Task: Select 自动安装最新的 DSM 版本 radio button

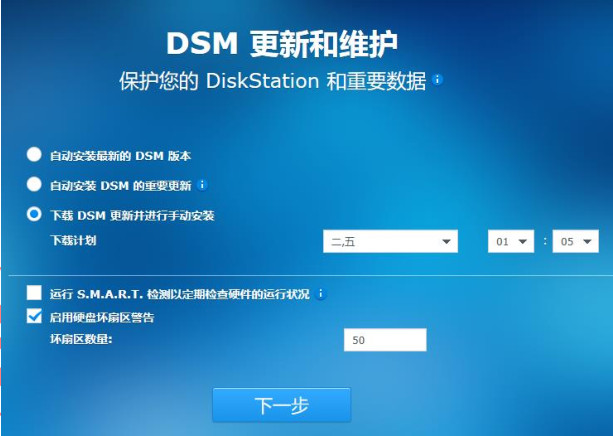Action: (x=34, y=154)
